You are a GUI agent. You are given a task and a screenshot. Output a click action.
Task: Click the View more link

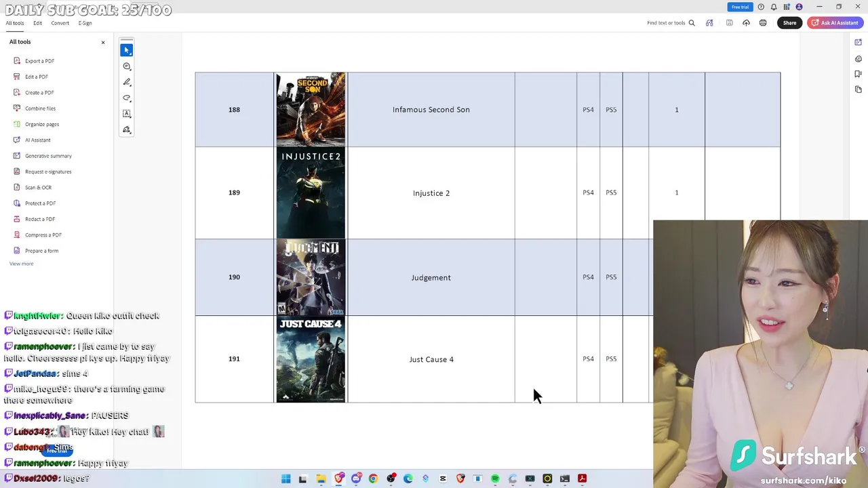(x=21, y=264)
